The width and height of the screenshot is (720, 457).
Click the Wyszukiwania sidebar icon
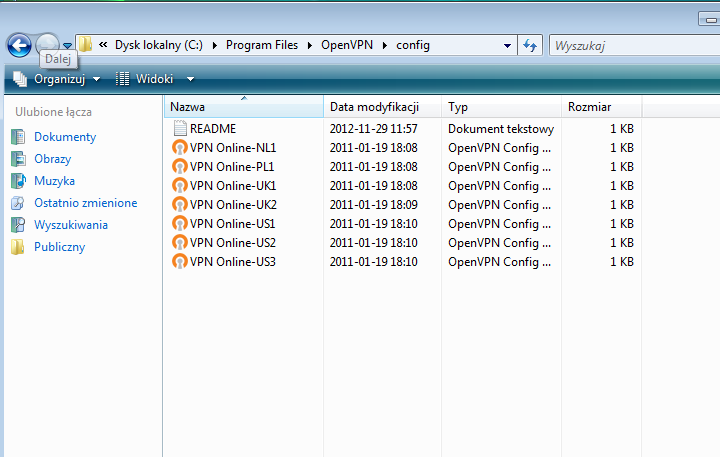click(x=18, y=225)
